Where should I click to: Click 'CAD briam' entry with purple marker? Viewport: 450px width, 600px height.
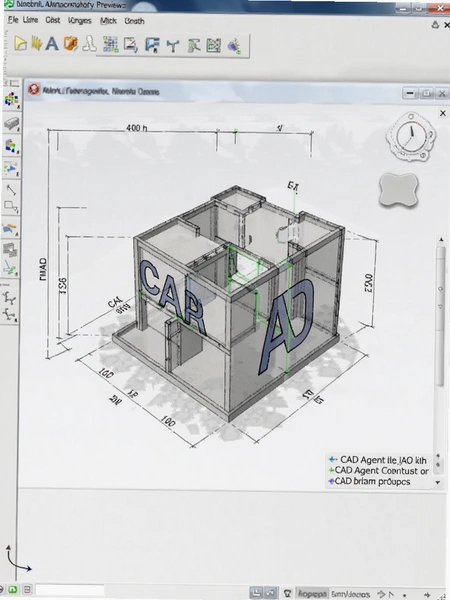[369, 481]
